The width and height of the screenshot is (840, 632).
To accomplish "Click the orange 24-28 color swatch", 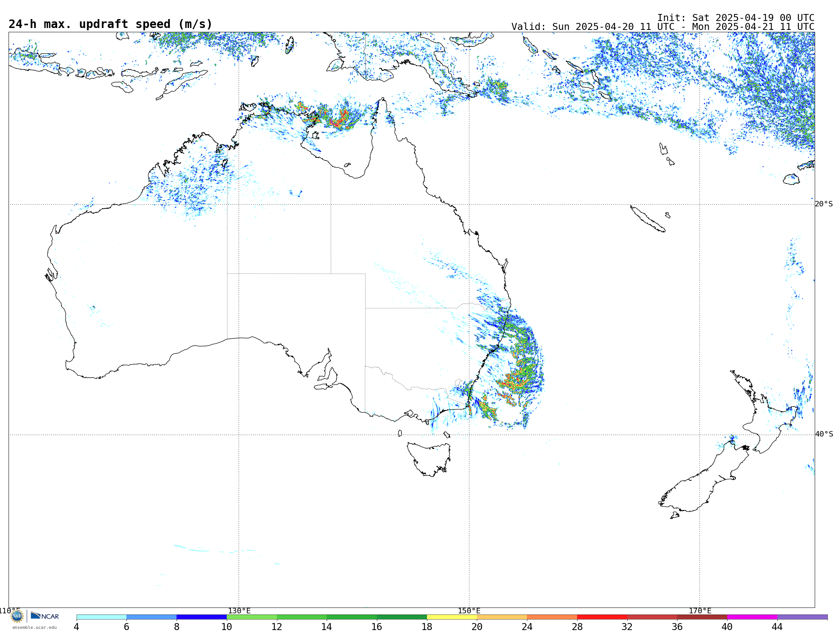I will [x=552, y=617].
